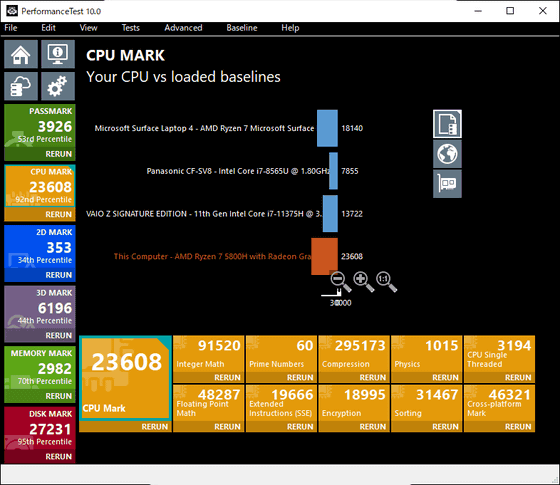Select the large CPU Mark 23608 tile
Image resolution: width=560 pixels, height=485 pixels.
coord(125,378)
